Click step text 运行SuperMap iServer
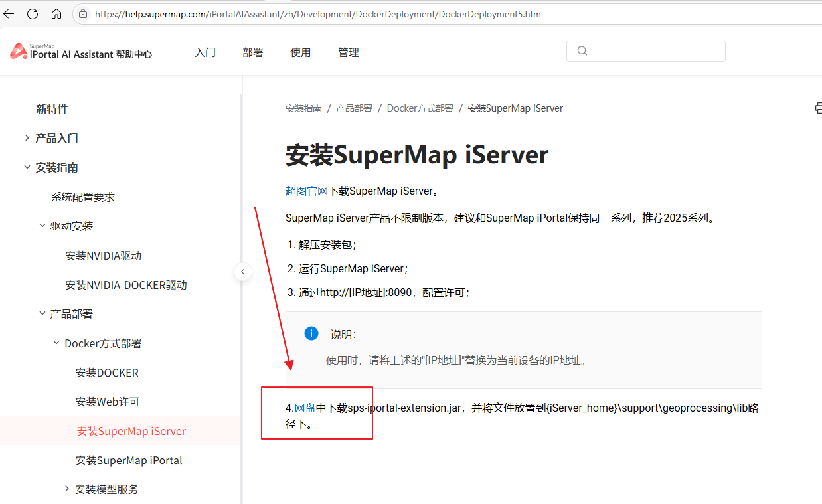The height and width of the screenshot is (504, 822). [x=353, y=268]
